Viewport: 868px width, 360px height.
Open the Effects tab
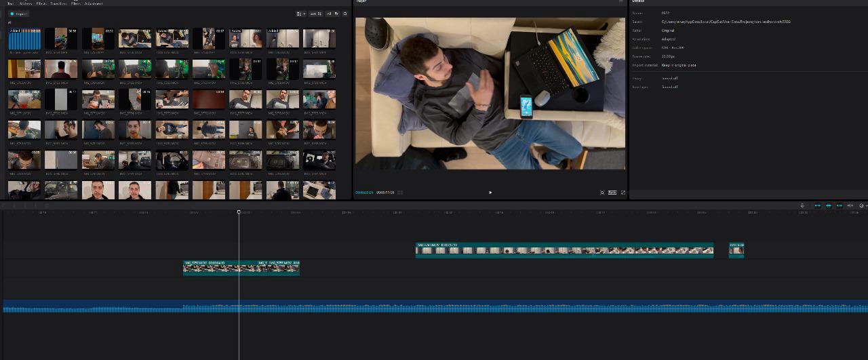tap(41, 3)
